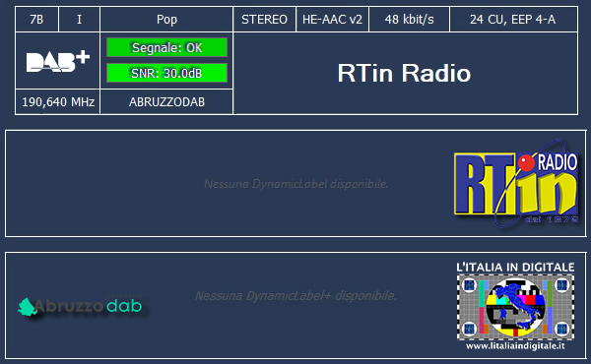This screenshot has width=591, height=364.
Task: Click the STEREO audio mode cell
Action: coord(265,20)
